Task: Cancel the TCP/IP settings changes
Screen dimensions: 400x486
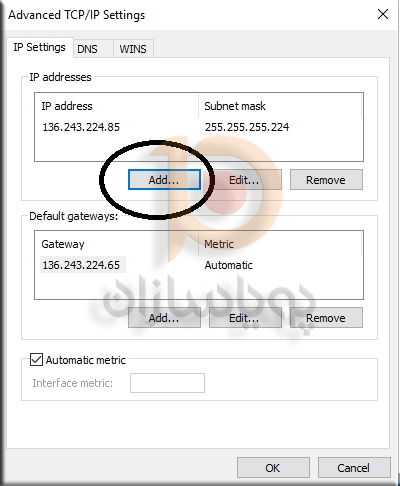Action: pyautogui.click(x=354, y=468)
